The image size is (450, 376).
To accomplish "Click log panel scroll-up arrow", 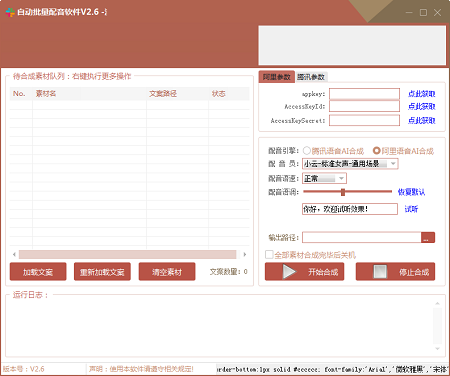I will coord(437,303).
